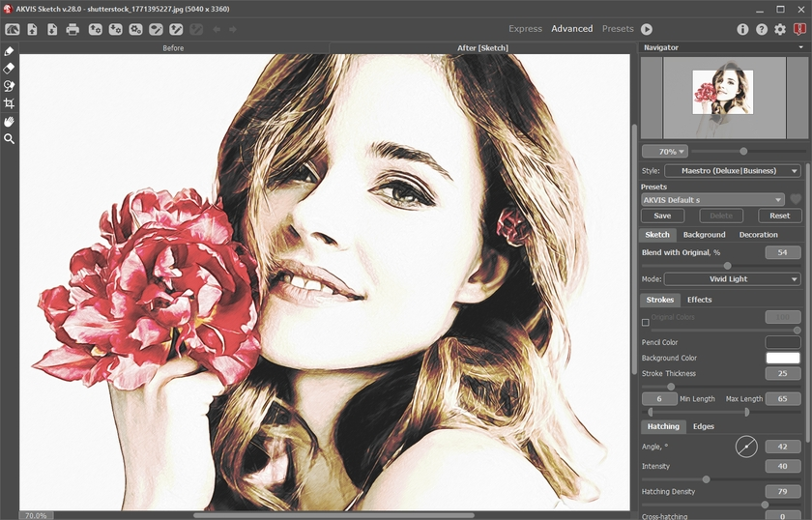Open the Background Color swatch
The image size is (812, 520).
(x=783, y=358)
